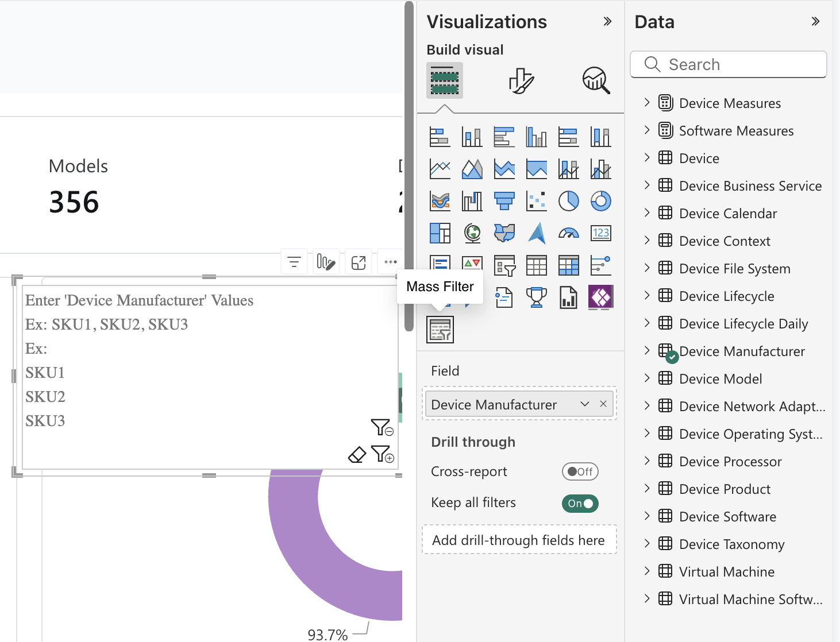Open the Analytics tab with magnifier icon
This screenshot has height=642, width=840.
596,80
